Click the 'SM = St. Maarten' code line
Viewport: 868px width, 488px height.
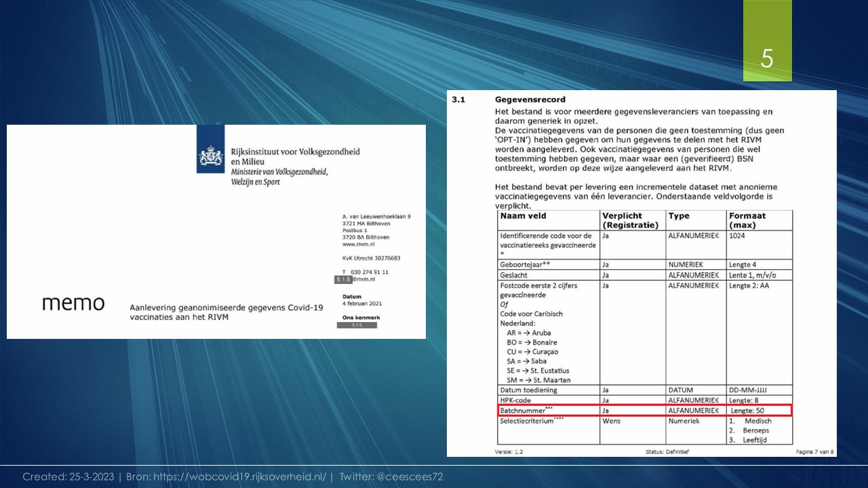pos(538,380)
